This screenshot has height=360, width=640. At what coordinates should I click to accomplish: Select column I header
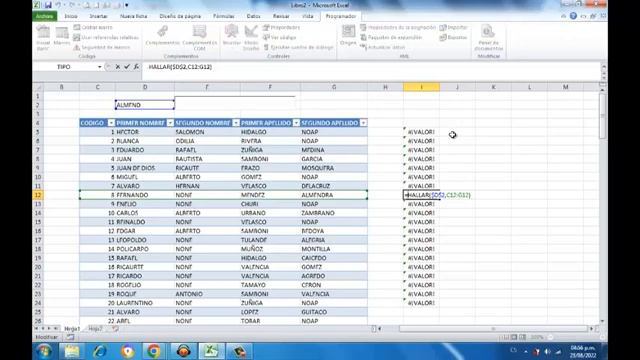tap(421, 87)
